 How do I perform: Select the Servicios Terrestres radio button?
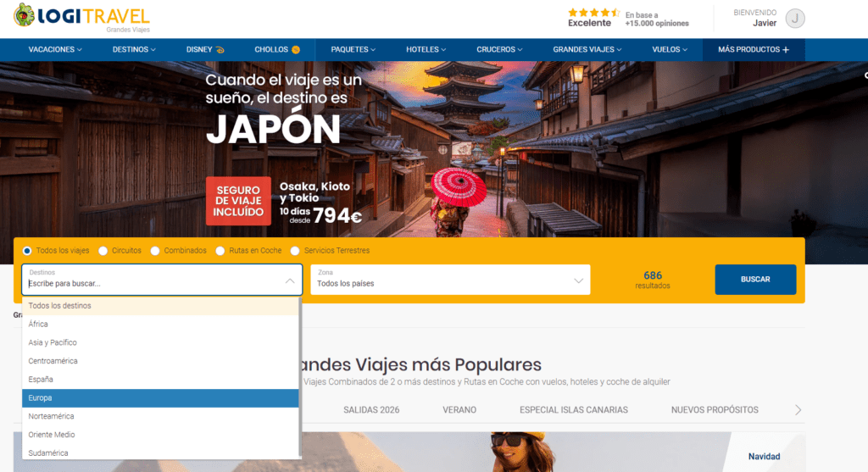click(x=295, y=251)
